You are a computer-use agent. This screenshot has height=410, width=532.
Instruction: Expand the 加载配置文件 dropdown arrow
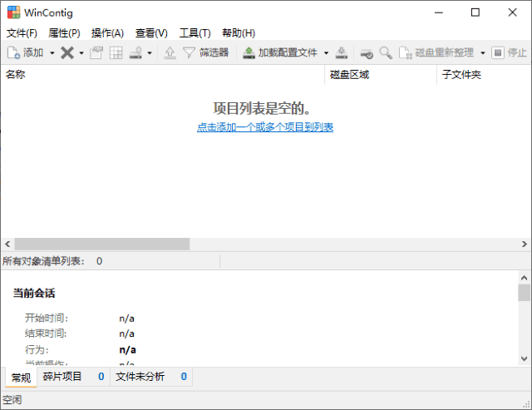click(326, 52)
